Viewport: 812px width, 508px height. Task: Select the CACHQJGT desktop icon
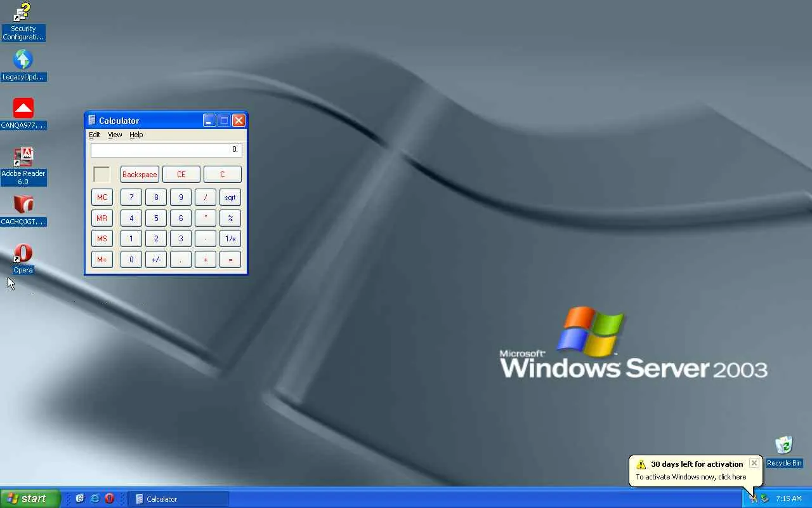pos(23,210)
